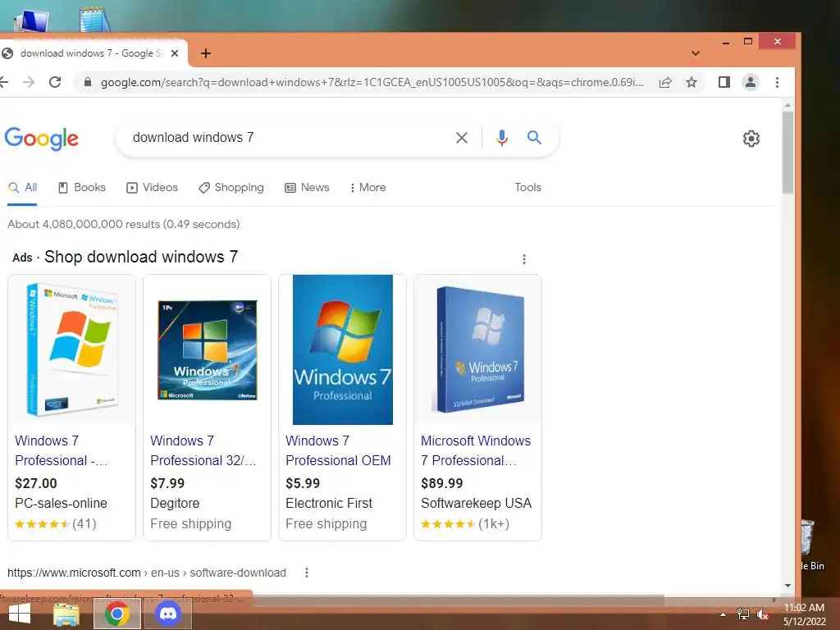Click the Electronic First product image
Screen dimensions: 840x630
click(343, 349)
